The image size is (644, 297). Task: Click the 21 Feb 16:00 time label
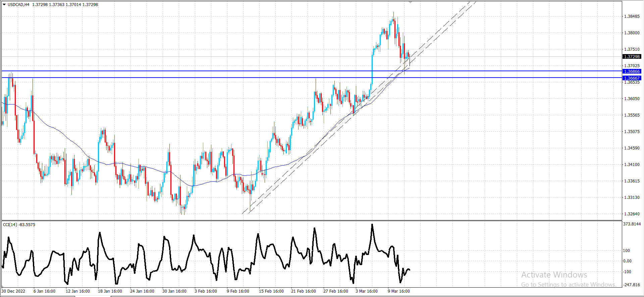[304, 291]
